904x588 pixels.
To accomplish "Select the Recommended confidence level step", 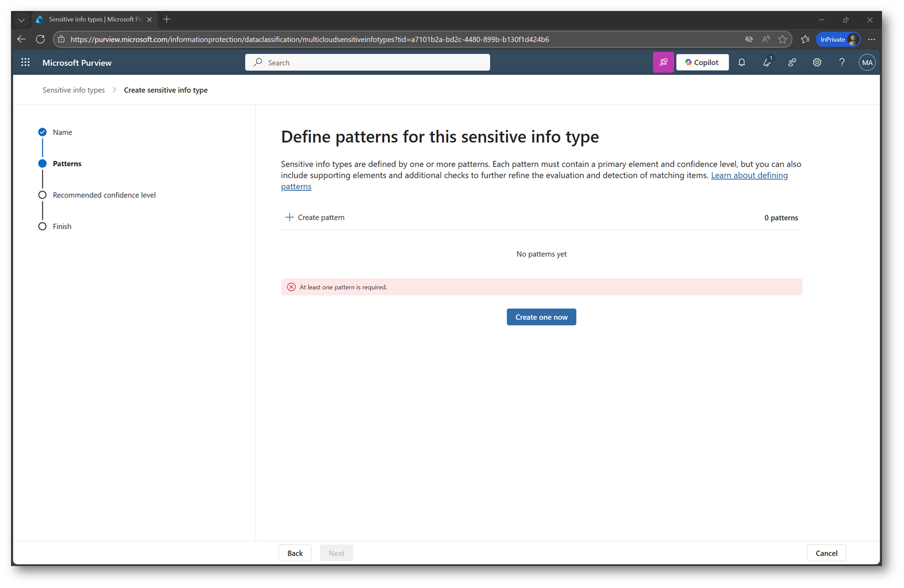I will (x=104, y=195).
